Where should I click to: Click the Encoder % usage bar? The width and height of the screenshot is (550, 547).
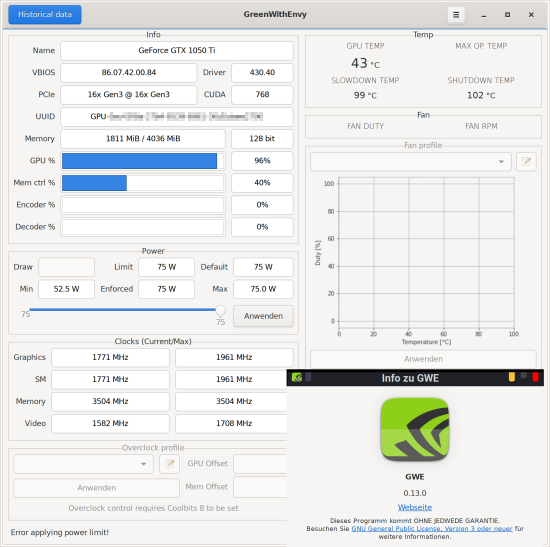(x=143, y=205)
